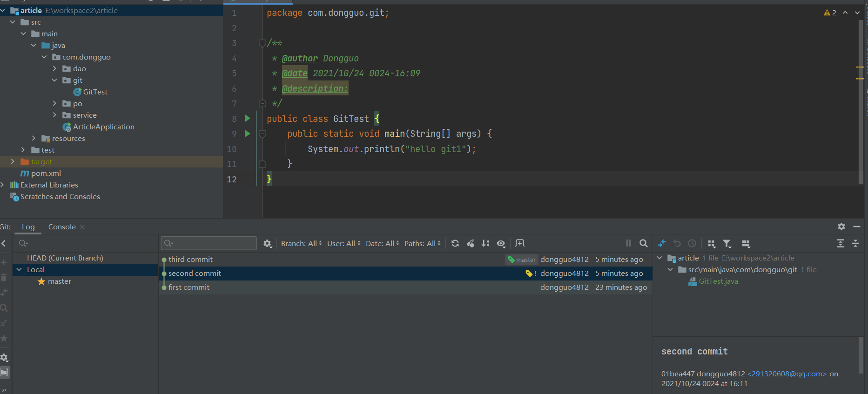
Task: Open Git tool window settings gear
Action: pyautogui.click(x=841, y=227)
